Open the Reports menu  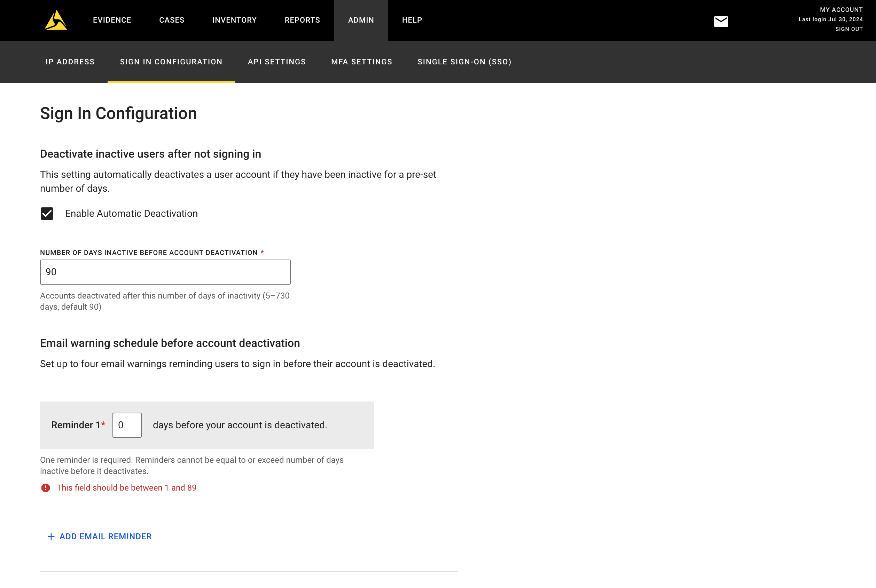(302, 20)
